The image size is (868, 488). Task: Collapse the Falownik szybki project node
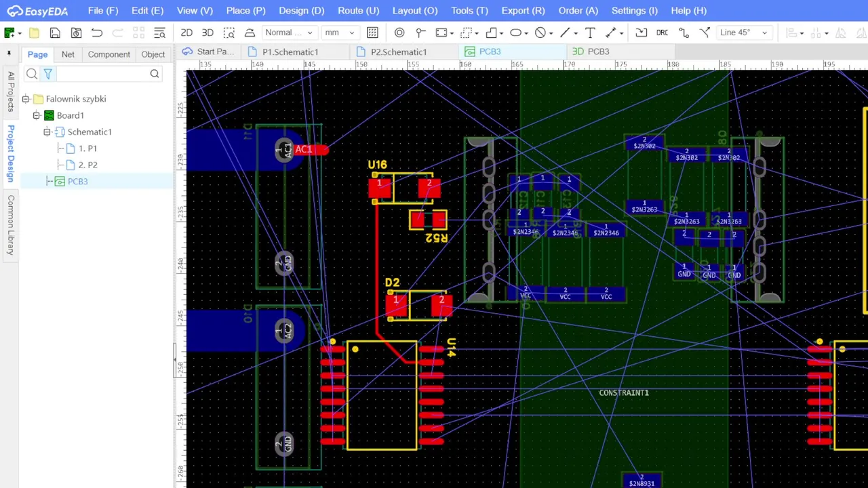[x=26, y=99]
